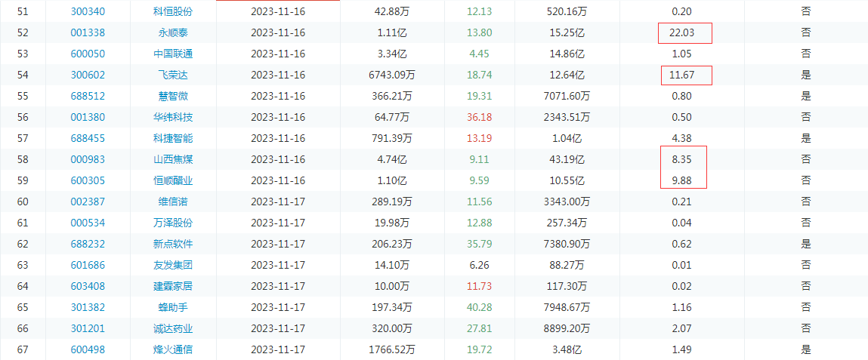Click stock name 蜂助手
868x360 pixels.
click(173, 307)
